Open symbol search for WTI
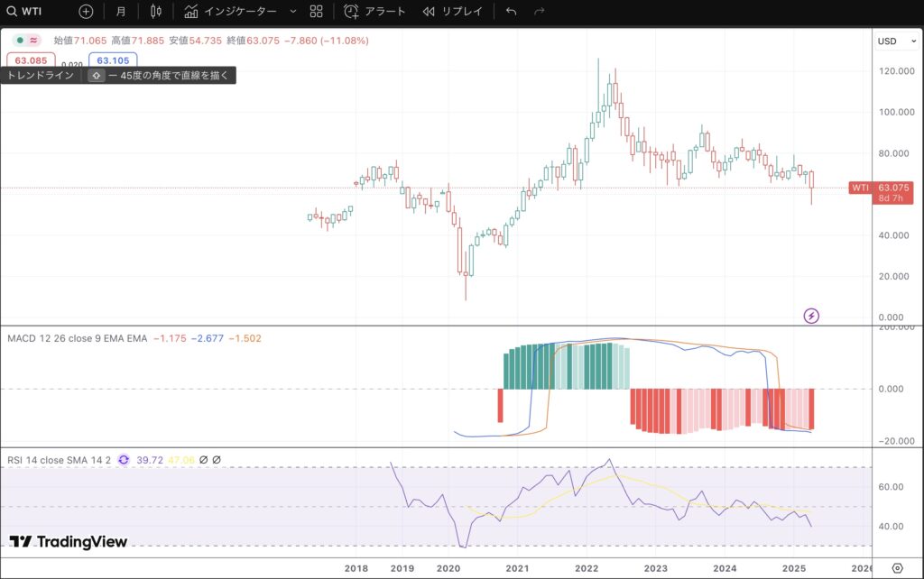The image size is (924, 579). coord(24,11)
